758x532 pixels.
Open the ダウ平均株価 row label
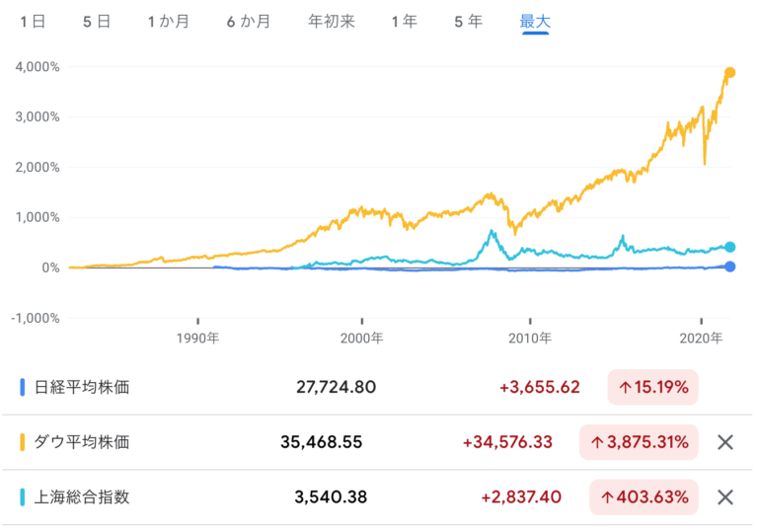(x=82, y=442)
